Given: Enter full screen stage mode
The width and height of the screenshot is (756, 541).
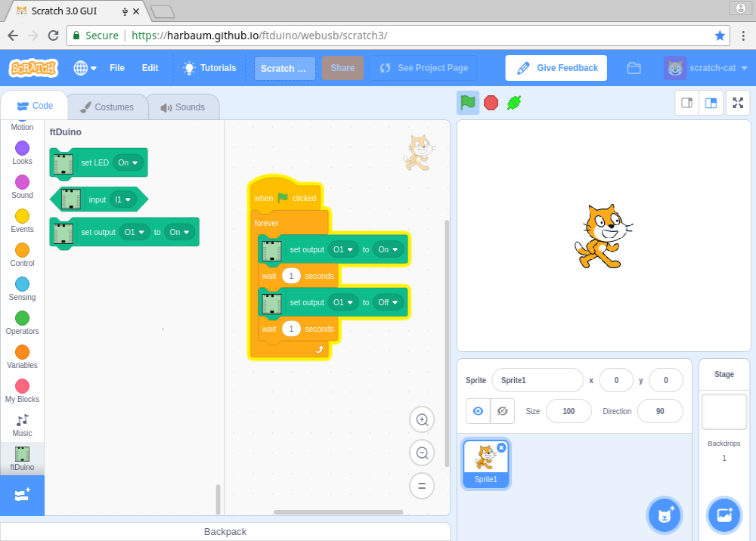Looking at the screenshot, I should coord(737,103).
